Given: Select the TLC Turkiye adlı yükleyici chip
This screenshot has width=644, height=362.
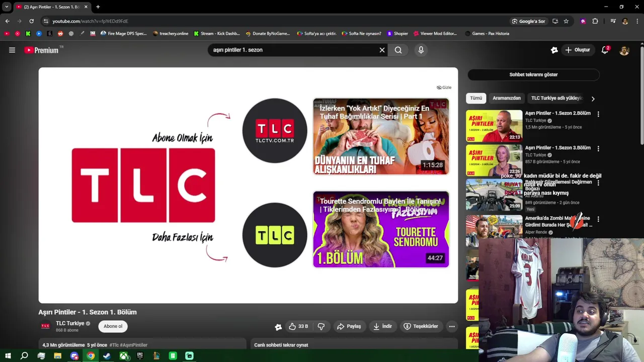Looking at the screenshot, I should pyautogui.click(x=556, y=98).
